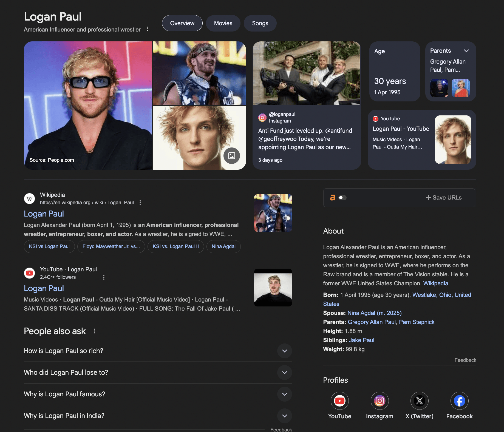The image size is (504, 432).
Task: Expand 'Why is Logan Paul famous?'
Action: [x=285, y=394]
